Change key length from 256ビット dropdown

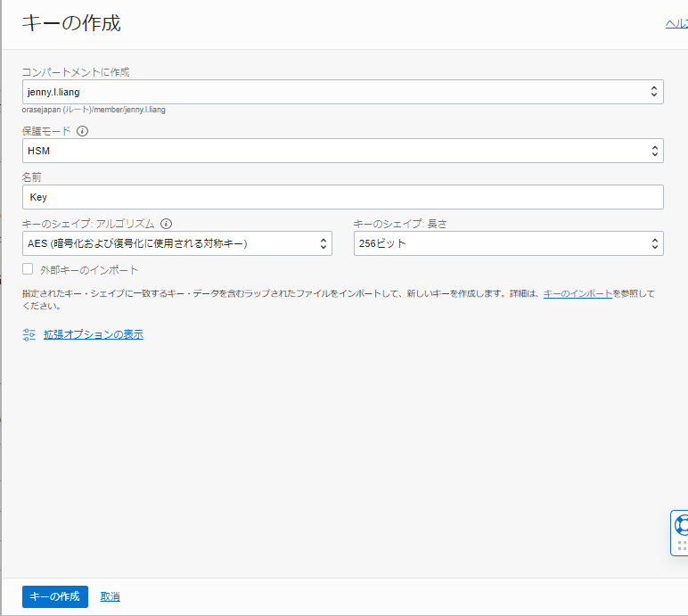[x=508, y=243]
